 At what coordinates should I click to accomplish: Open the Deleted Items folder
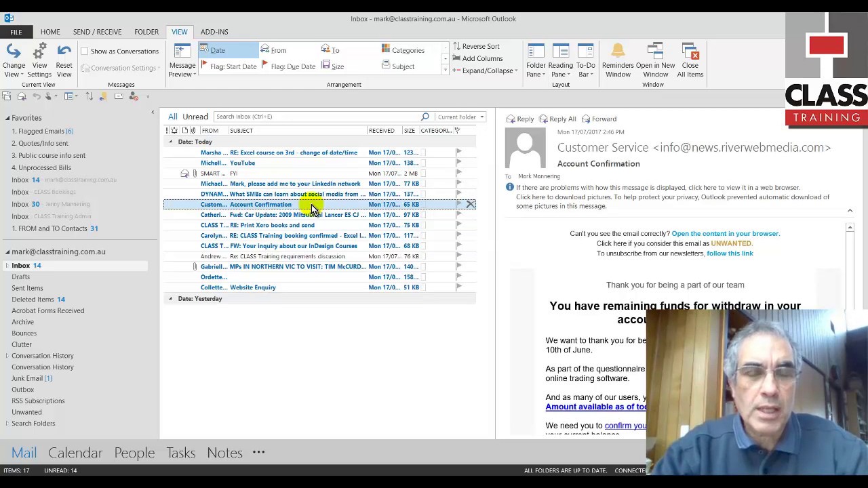tap(33, 299)
